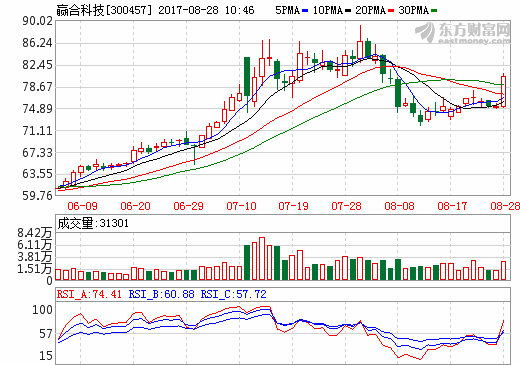Click the RSI_B:60.88 indicator value
The height and width of the screenshot is (365, 520).
[161, 294]
